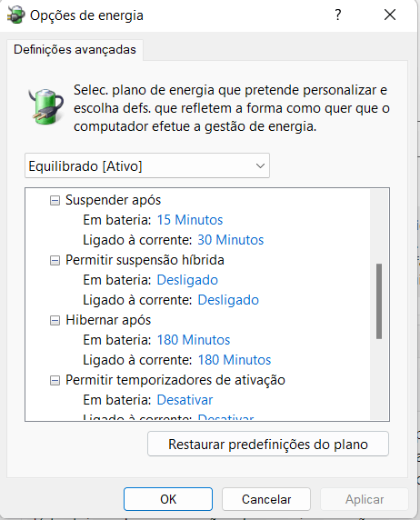Collapse Permitir temporizadores de ativação node

point(55,380)
